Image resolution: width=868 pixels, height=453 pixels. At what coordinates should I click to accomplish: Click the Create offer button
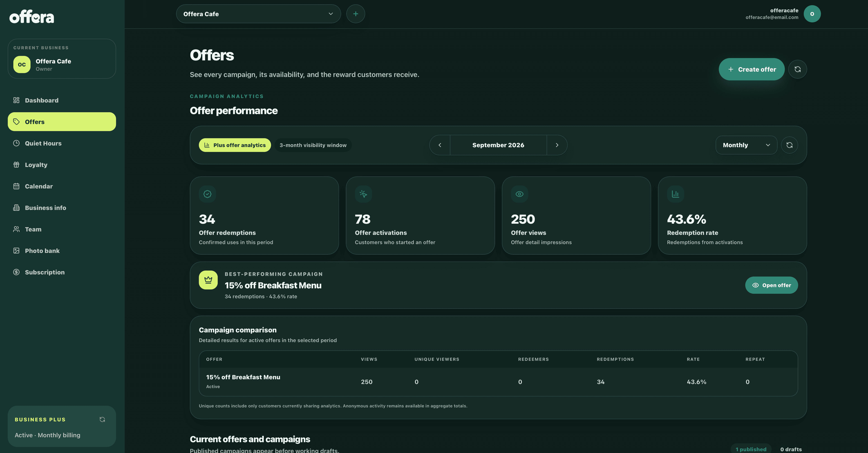tap(751, 69)
